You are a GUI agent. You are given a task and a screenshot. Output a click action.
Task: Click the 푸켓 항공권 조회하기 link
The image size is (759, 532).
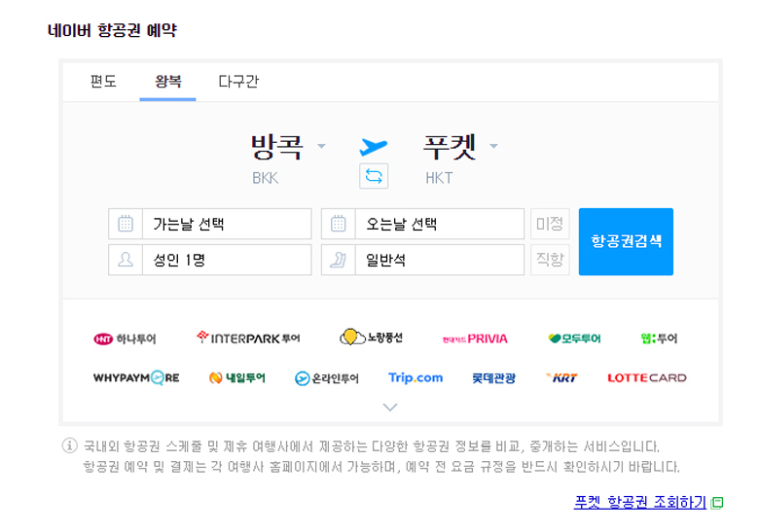[640, 502]
